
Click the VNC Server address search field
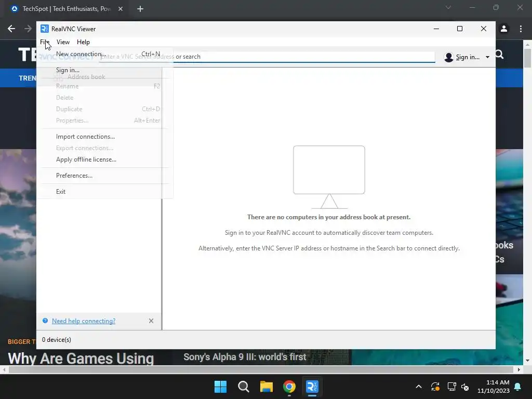267,57
